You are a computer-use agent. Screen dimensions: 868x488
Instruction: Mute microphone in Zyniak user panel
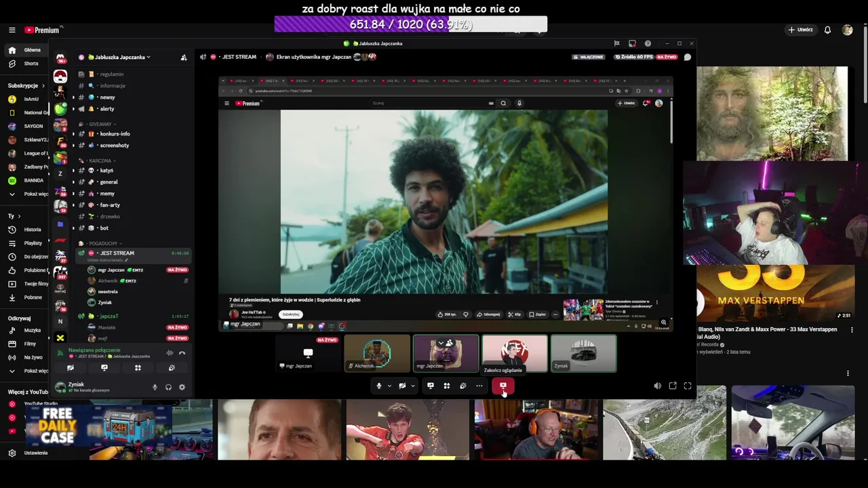coord(155,387)
